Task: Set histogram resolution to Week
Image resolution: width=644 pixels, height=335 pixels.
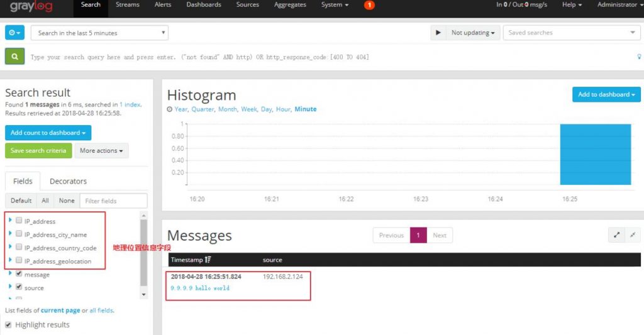Action: [x=249, y=109]
